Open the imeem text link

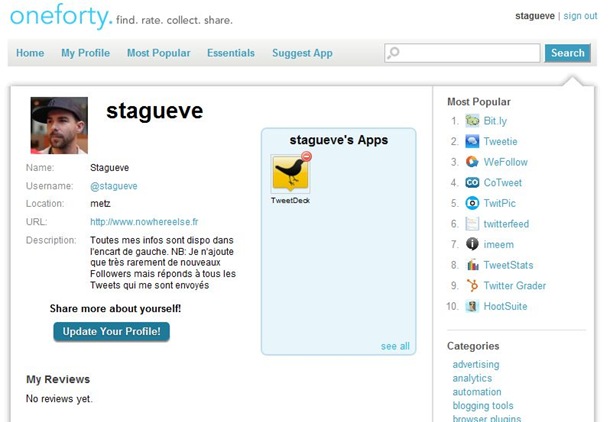click(x=499, y=244)
